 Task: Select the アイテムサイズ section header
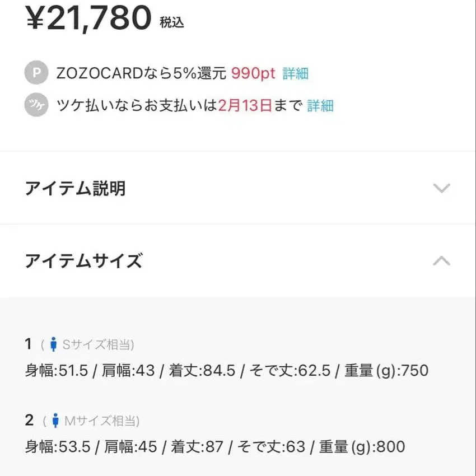click(x=84, y=261)
